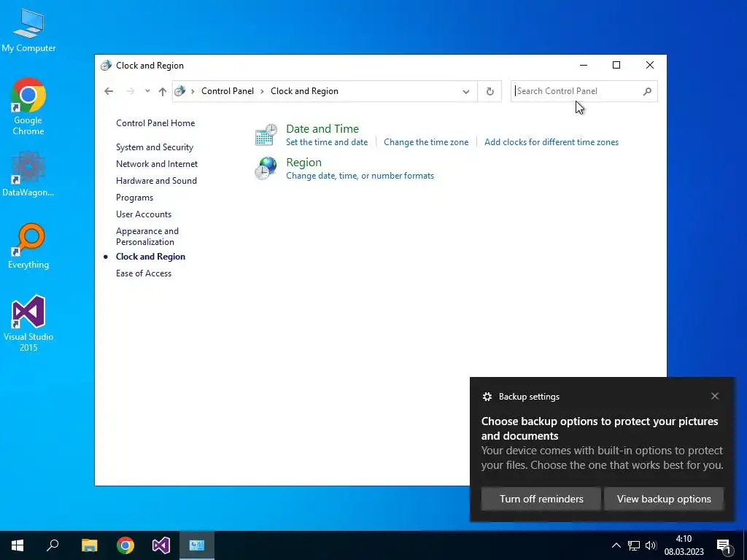
Task: Expand the chevron before Clock and Region breadcrumb
Action: tap(262, 91)
